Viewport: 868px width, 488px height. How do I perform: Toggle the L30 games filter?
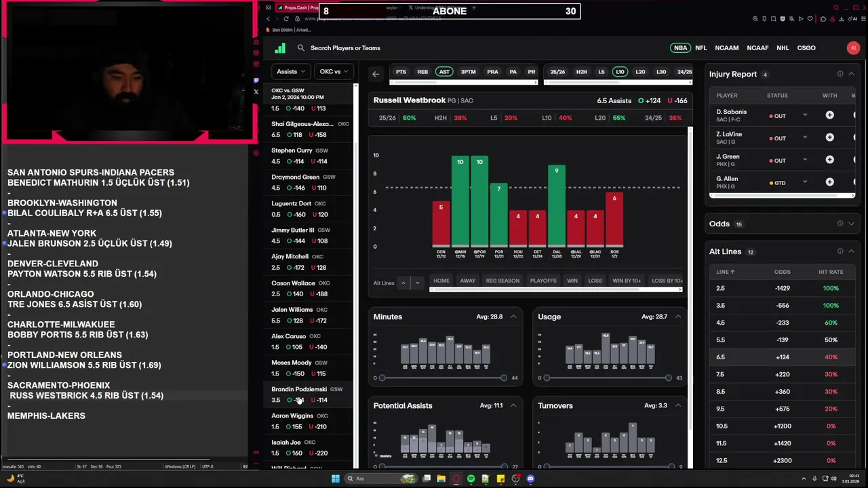[661, 72]
